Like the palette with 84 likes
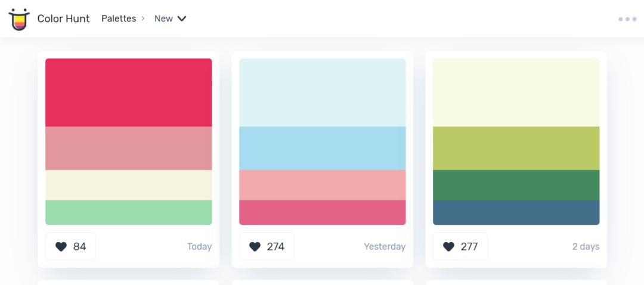Viewport: 644px width, 285px height. tap(70, 246)
